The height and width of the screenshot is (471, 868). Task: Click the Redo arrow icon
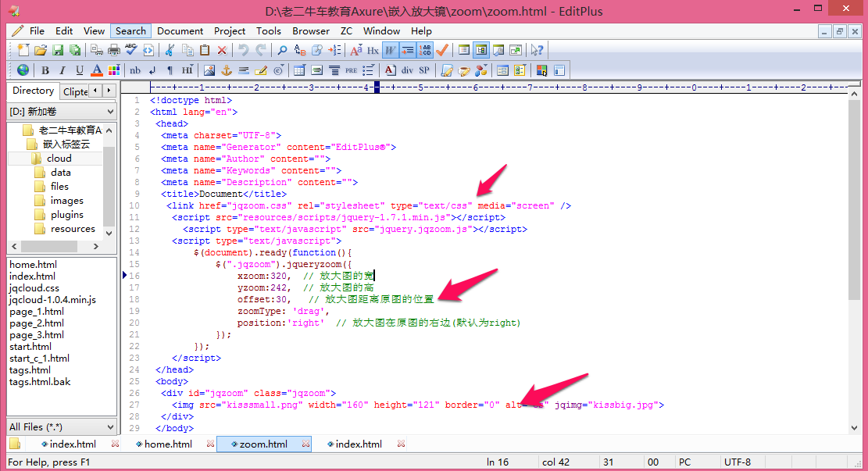coord(261,50)
